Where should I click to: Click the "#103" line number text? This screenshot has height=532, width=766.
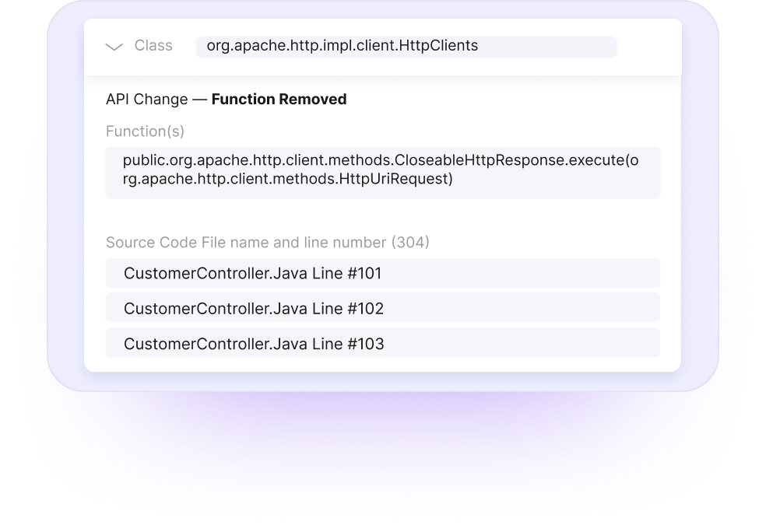click(365, 344)
